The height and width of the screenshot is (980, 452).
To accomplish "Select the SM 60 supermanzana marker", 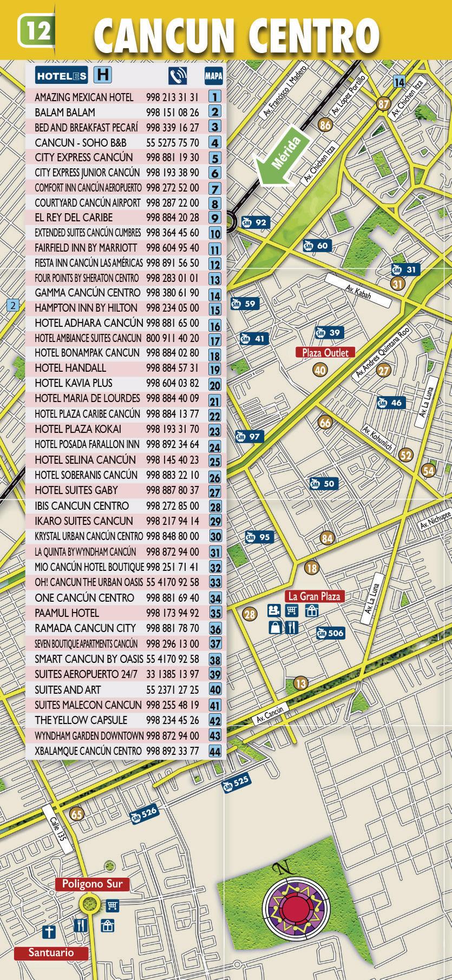I will (316, 246).
